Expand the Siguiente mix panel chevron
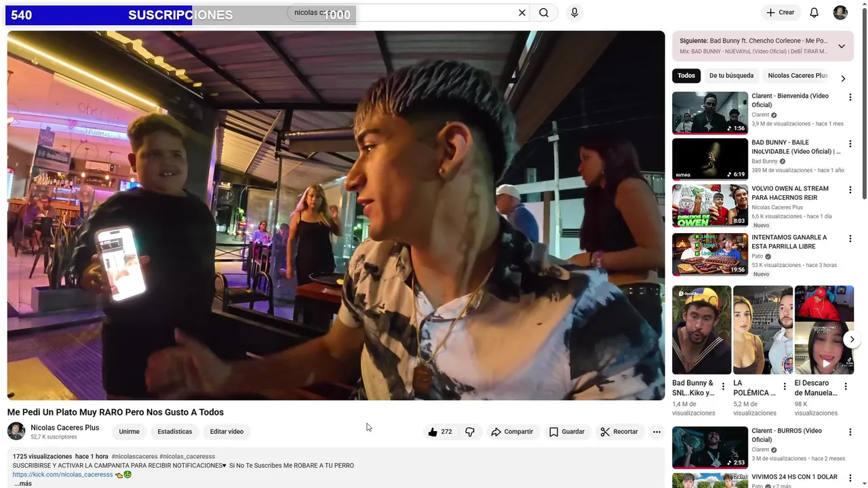868x488 pixels. (x=842, y=46)
